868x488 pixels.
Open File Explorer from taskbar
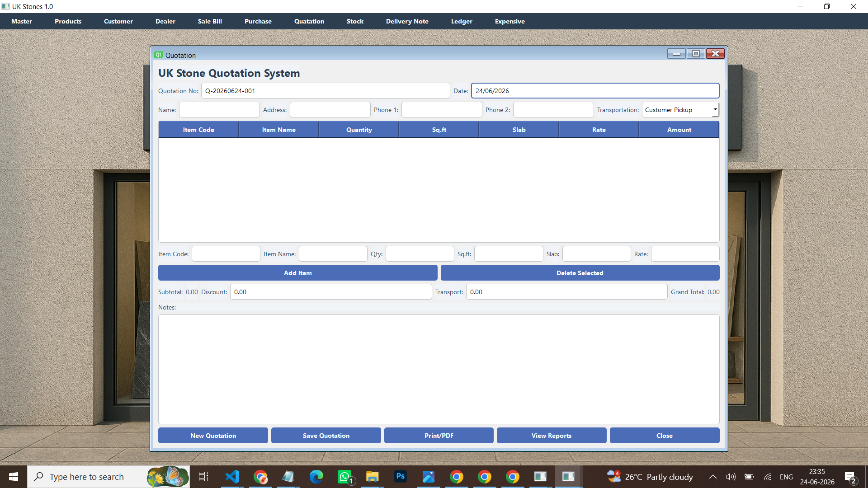pyautogui.click(x=372, y=477)
